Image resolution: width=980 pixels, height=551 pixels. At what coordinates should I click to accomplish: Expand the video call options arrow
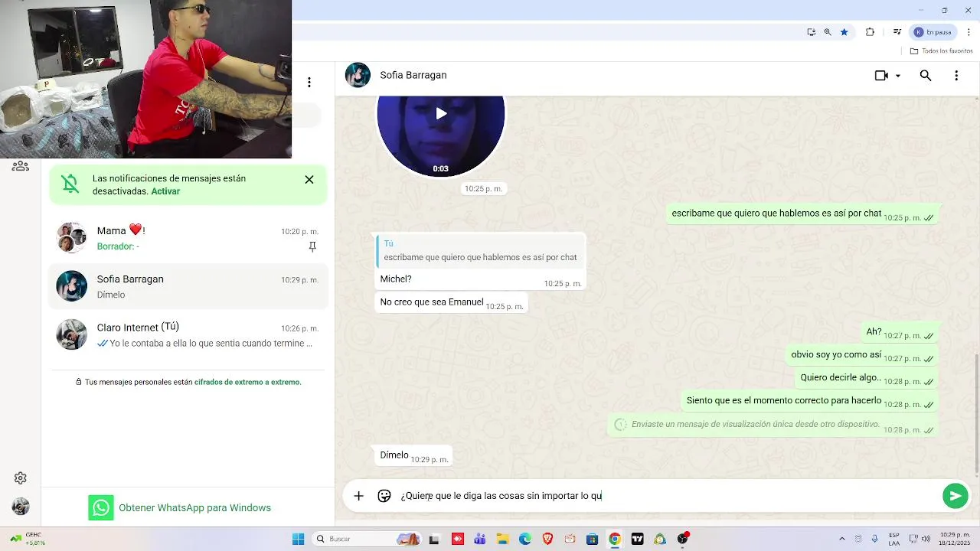point(898,76)
